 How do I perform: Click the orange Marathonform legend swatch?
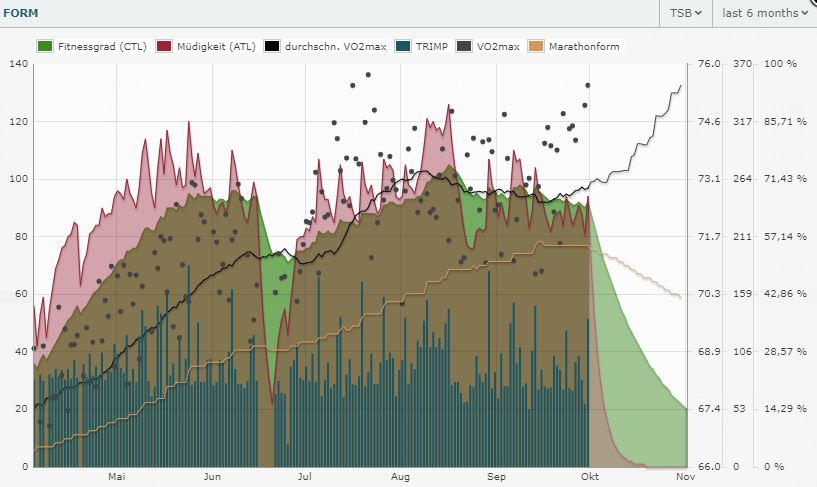pyautogui.click(x=536, y=46)
